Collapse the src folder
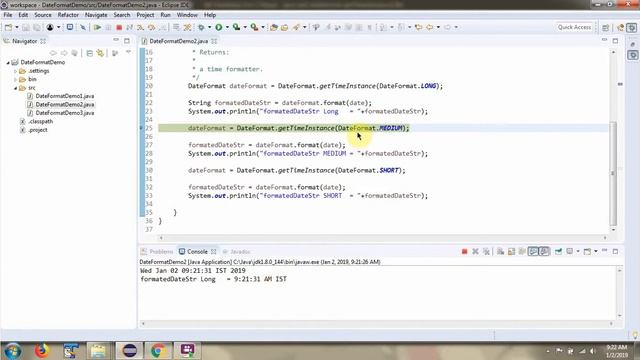 tap(16, 88)
